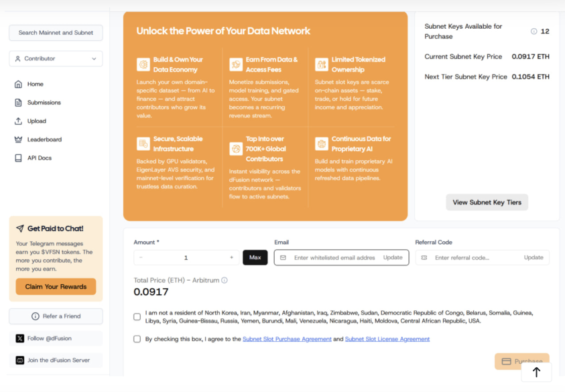Click the Earn From Data & Access Fees icon
This screenshot has height=392, width=565.
tap(236, 64)
